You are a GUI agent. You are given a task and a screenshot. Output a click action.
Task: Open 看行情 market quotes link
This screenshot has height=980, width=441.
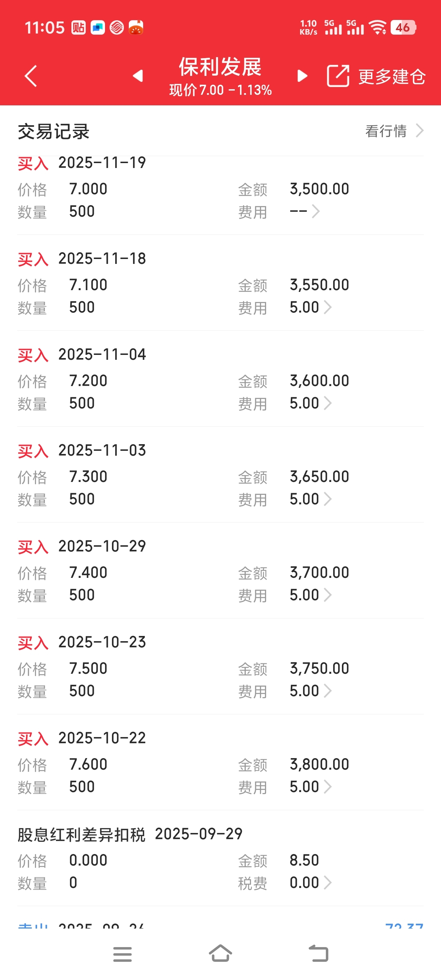(394, 131)
